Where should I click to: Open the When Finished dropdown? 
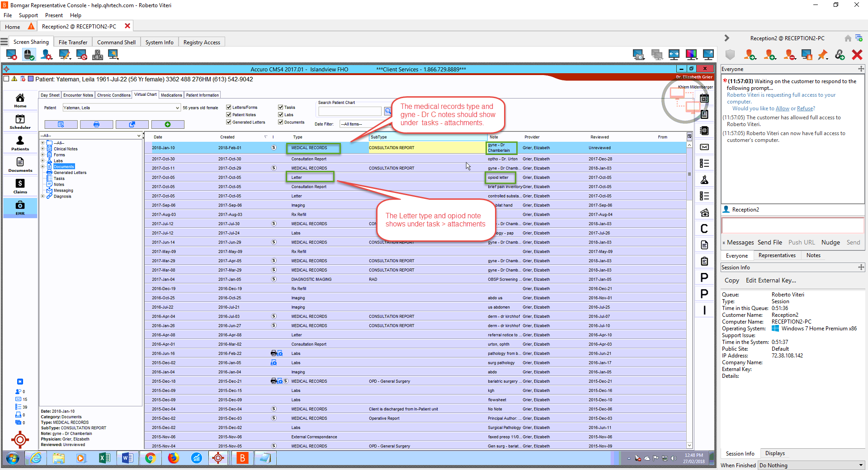(x=811, y=465)
